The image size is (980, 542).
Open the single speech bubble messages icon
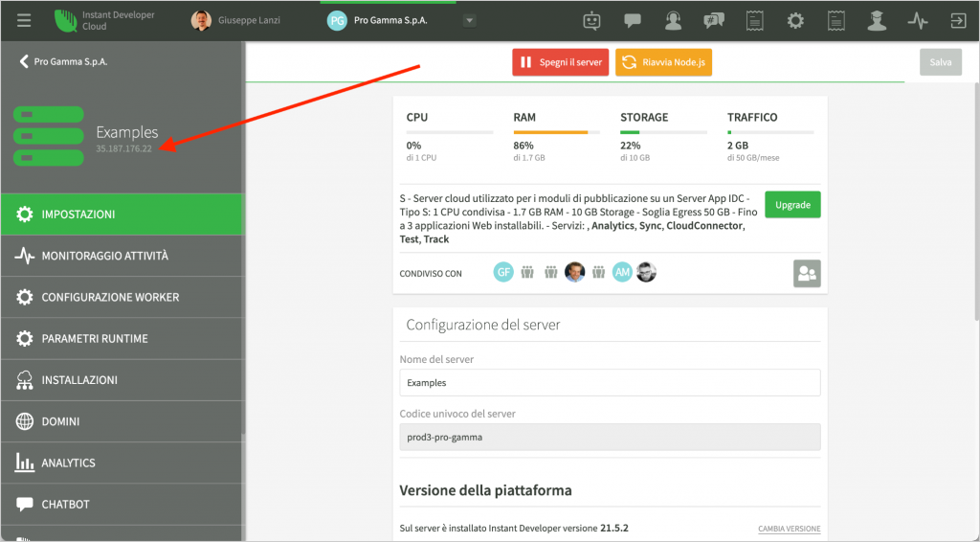click(633, 21)
